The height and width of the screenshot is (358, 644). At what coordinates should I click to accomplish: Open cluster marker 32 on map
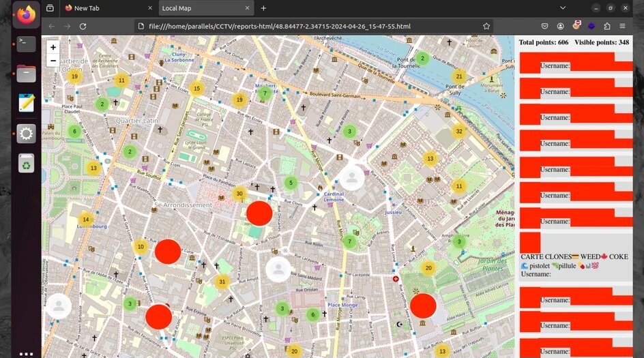(x=459, y=132)
